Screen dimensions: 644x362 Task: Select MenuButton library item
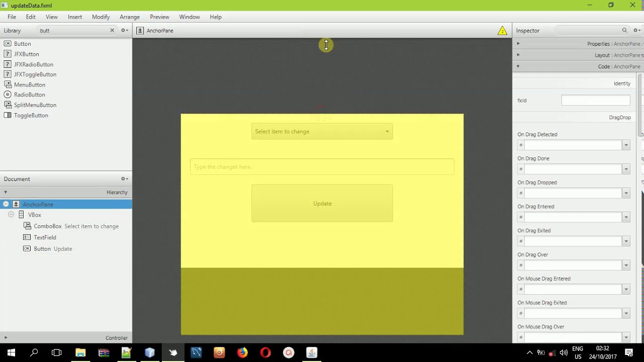[29, 84]
